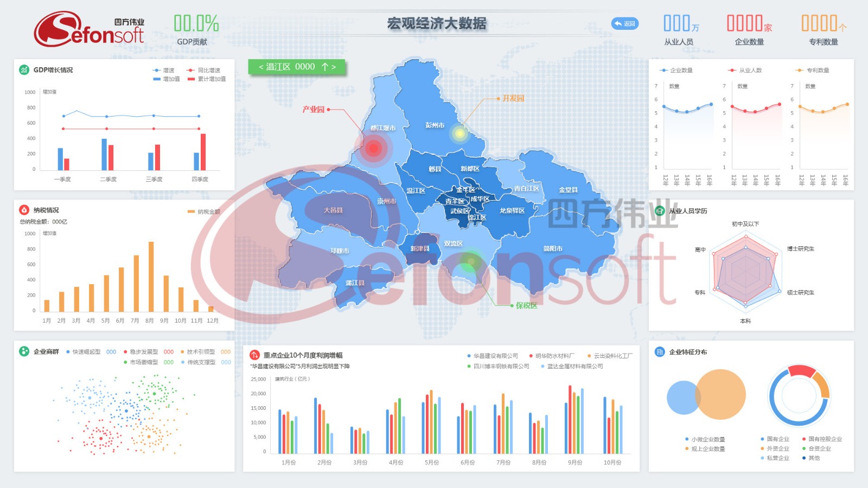Click the 保税区 map label link
868x488 pixels.
coord(526,306)
